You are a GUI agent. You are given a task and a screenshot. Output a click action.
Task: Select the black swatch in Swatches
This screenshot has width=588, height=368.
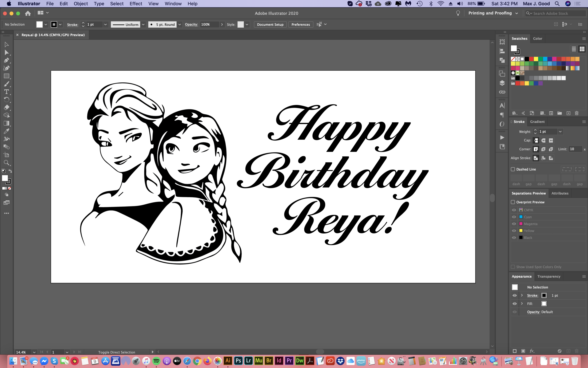click(527, 59)
